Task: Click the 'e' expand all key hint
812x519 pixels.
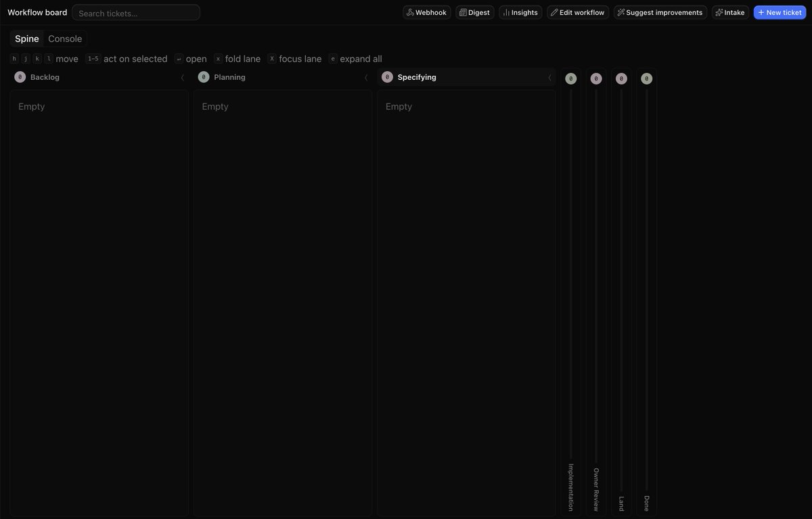Action: [333, 59]
